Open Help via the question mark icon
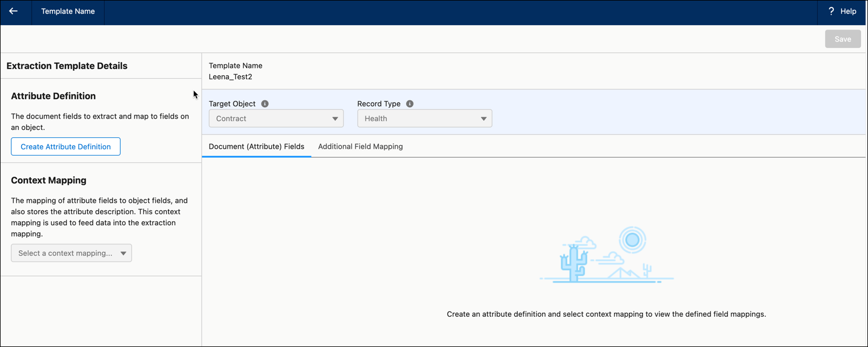The image size is (868, 347). tap(831, 11)
